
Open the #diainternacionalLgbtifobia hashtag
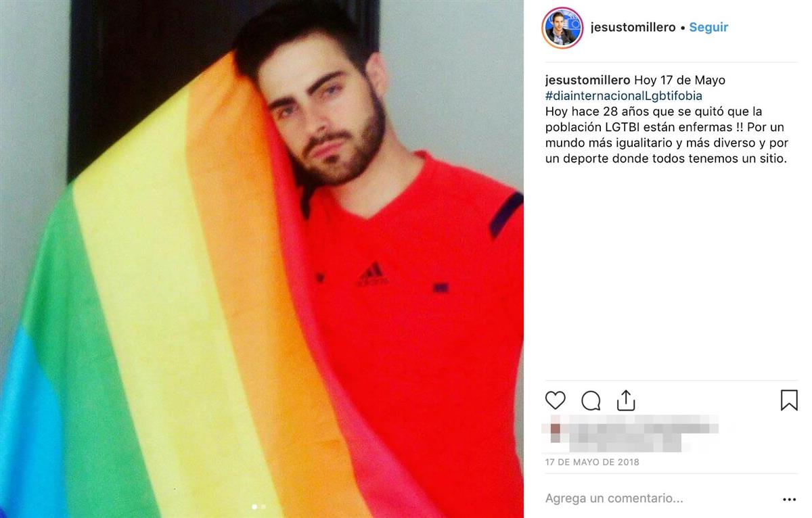624,96
